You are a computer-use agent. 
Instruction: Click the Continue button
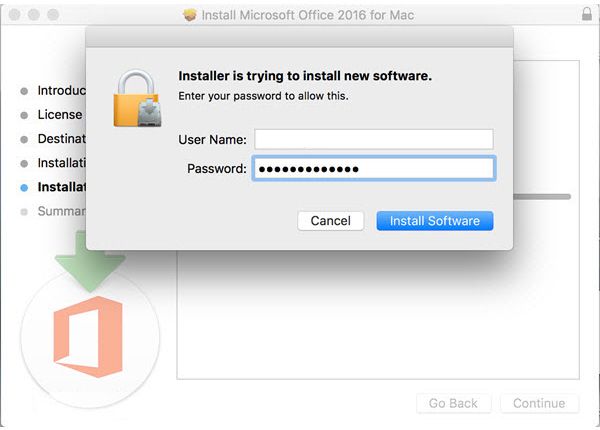point(539,403)
